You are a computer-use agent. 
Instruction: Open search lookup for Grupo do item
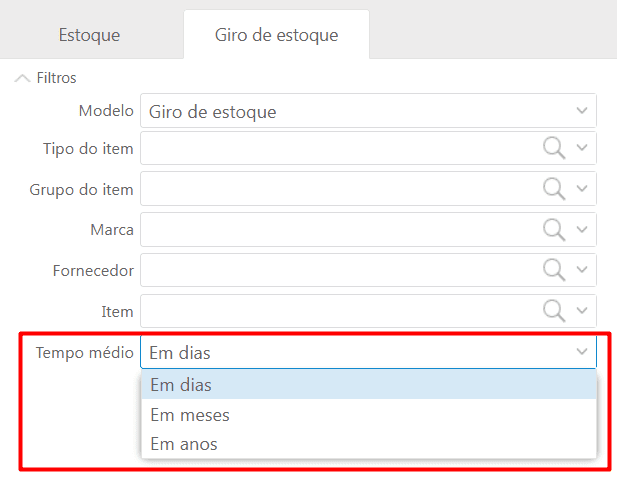coord(554,189)
